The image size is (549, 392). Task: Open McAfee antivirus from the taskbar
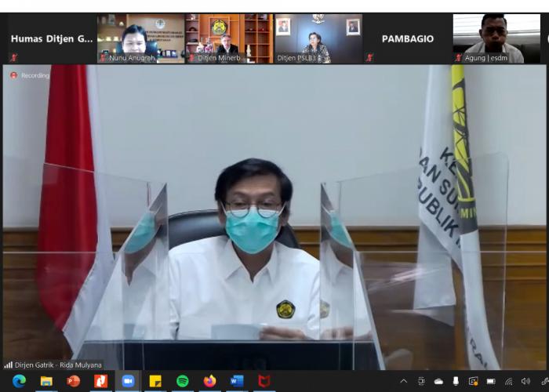click(x=264, y=381)
